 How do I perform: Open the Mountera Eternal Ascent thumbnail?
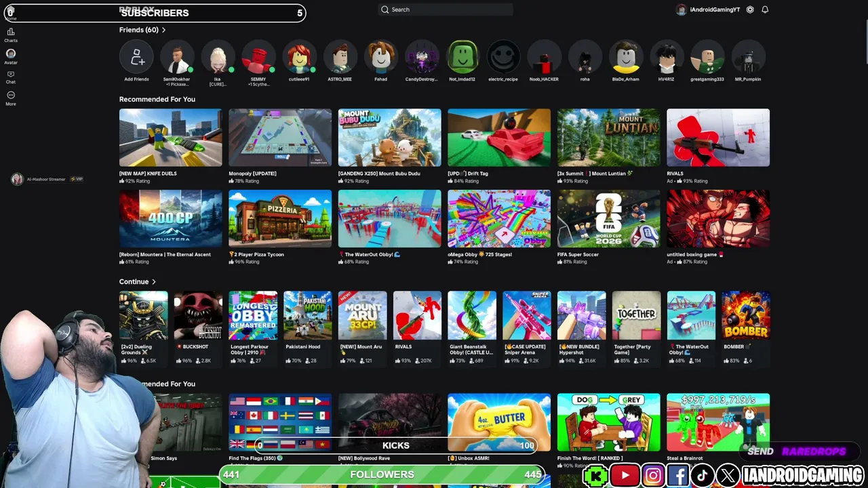(x=171, y=219)
